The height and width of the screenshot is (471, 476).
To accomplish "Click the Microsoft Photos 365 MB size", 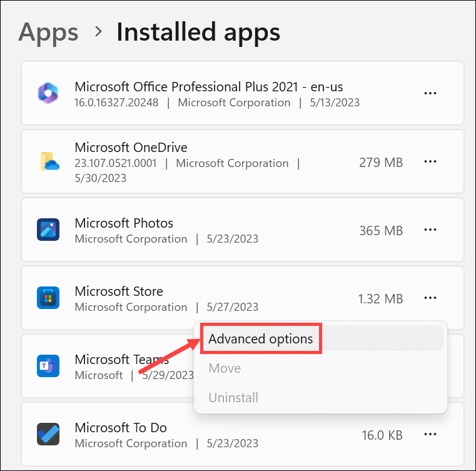I will click(381, 230).
